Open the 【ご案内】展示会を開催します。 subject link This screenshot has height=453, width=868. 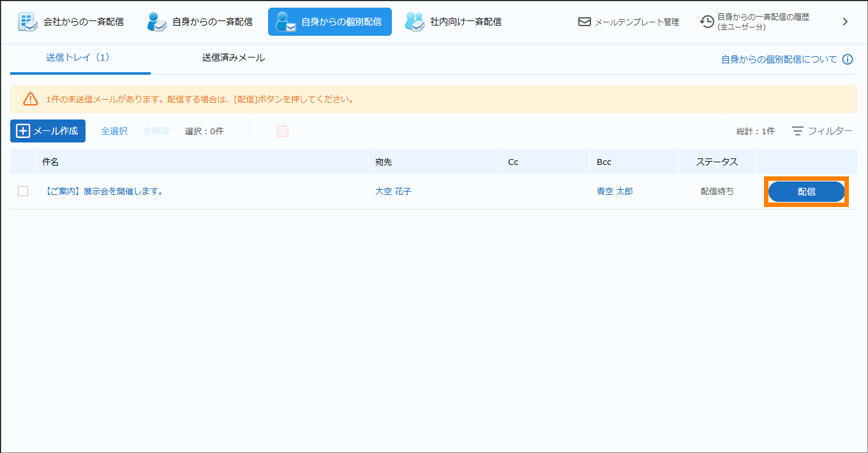click(104, 191)
